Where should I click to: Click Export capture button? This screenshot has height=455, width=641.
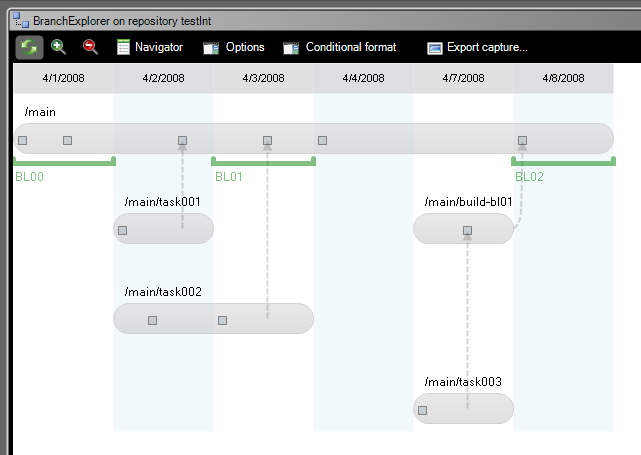pyautogui.click(x=477, y=47)
